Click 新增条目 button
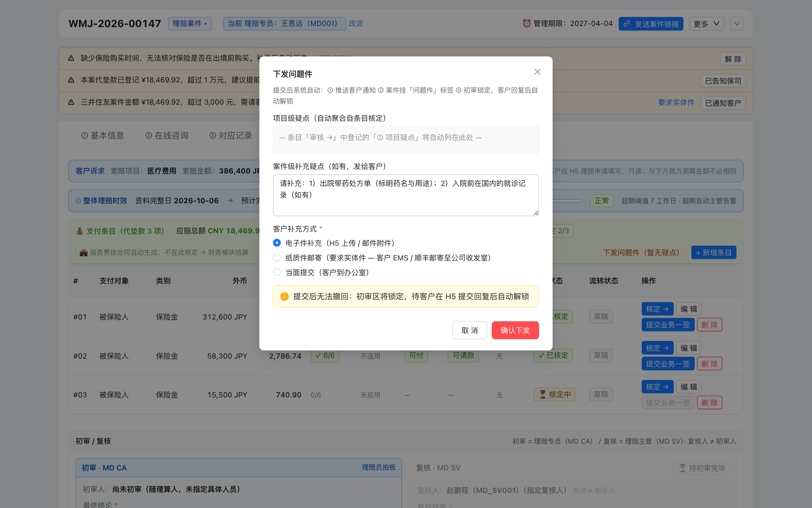The width and height of the screenshot is (812, 508). coord(714,252)
